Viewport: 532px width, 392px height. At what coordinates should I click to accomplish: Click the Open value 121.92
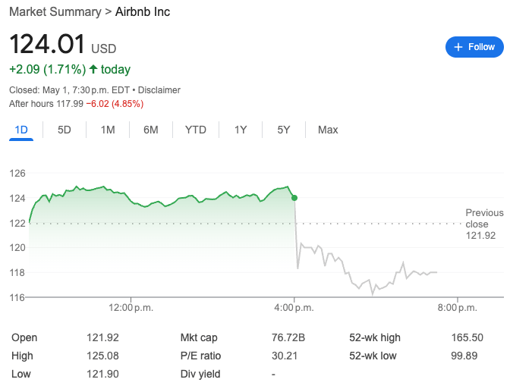102,337
